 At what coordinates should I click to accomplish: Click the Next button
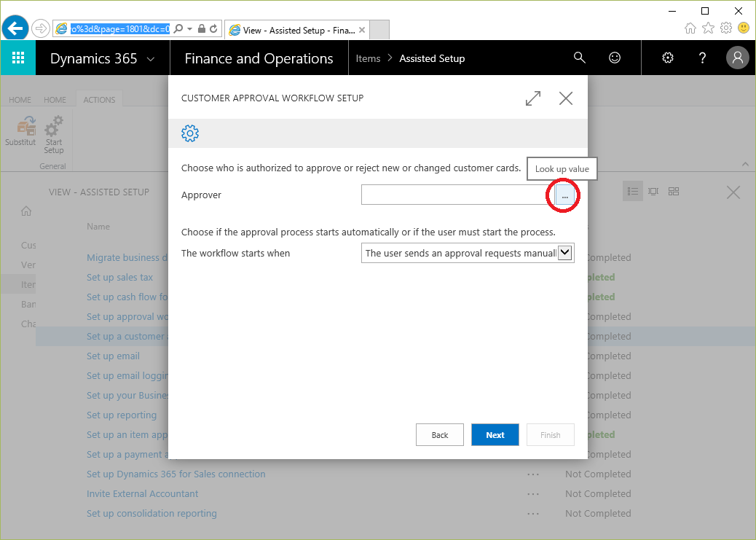[495, 435]
